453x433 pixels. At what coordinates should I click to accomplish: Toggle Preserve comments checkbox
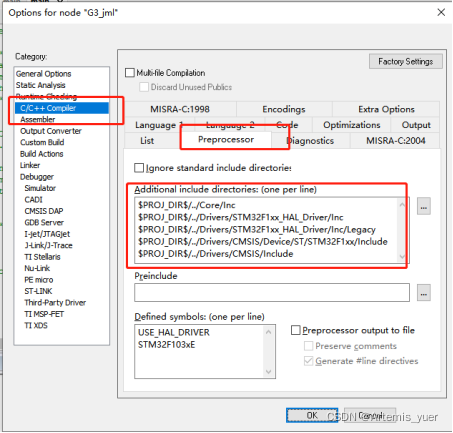(309, 346)
